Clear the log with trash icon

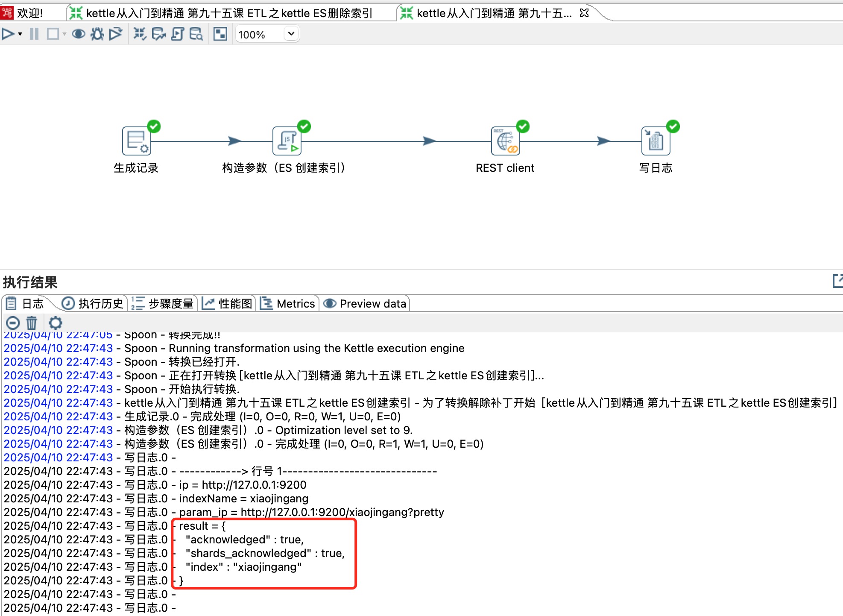tap(32, 323)
